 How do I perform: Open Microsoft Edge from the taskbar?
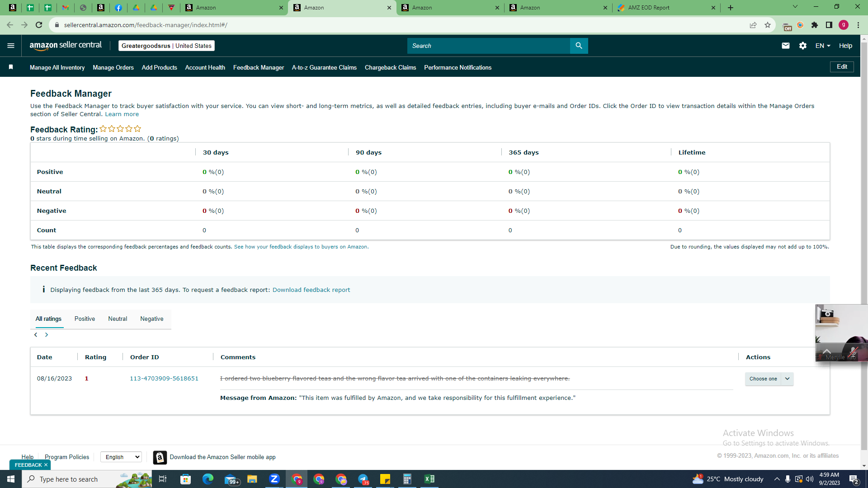[x=208, y=479]
